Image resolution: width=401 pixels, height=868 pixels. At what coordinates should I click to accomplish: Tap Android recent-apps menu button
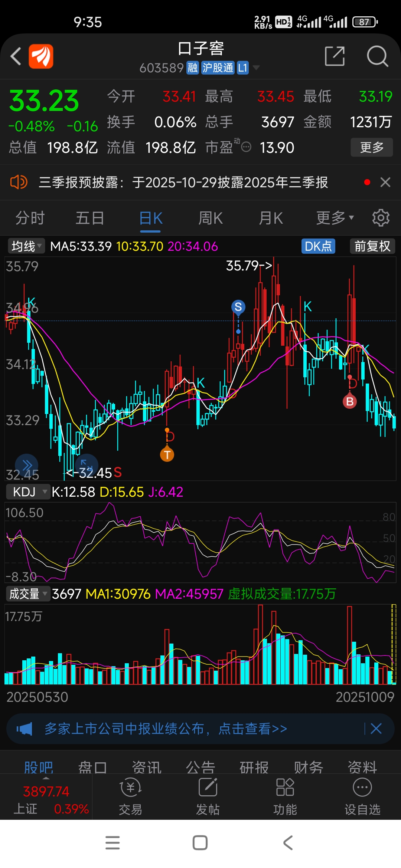click(113, 843)
